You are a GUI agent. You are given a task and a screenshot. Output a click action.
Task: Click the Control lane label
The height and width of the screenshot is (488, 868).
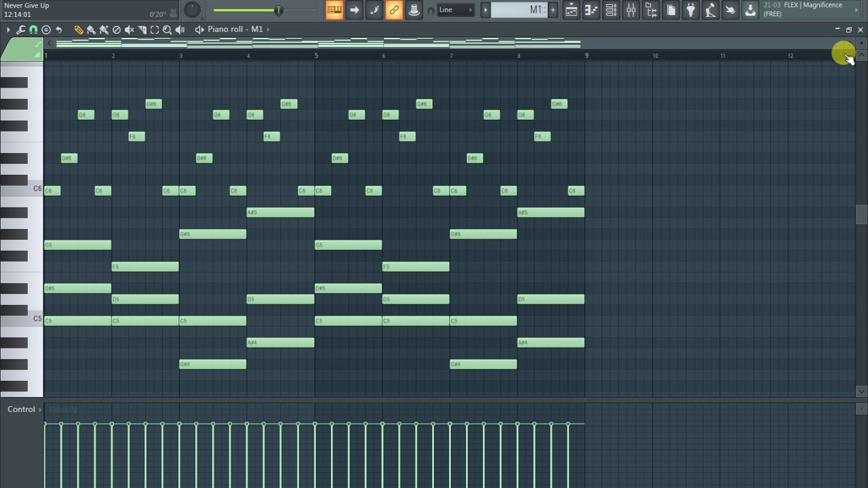pyautogui.click(x=21, y=409)
